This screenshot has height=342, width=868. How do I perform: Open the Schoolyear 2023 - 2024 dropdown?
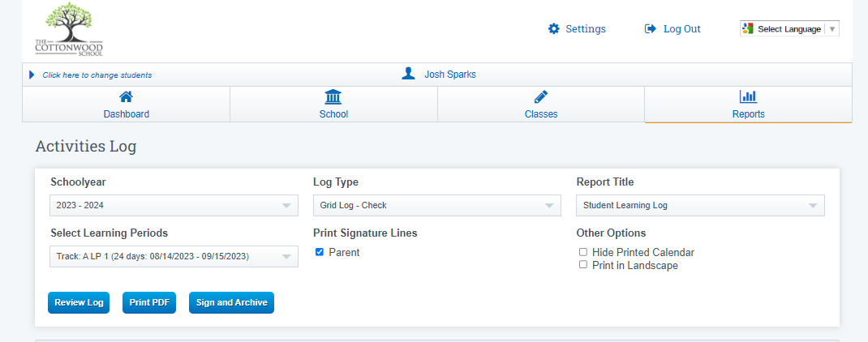click(x=174, y=206)
